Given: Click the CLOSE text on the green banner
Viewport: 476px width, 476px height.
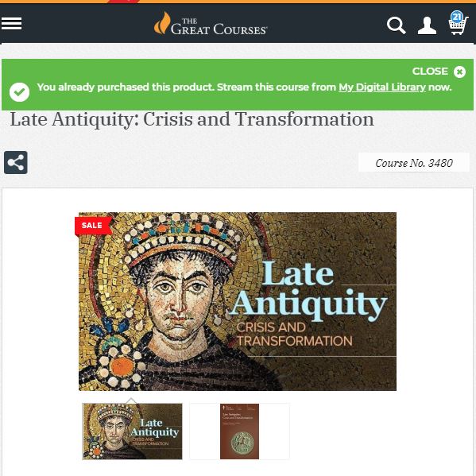Looking at the screenshot, I should pyautogui.click(x=430, y=72).
